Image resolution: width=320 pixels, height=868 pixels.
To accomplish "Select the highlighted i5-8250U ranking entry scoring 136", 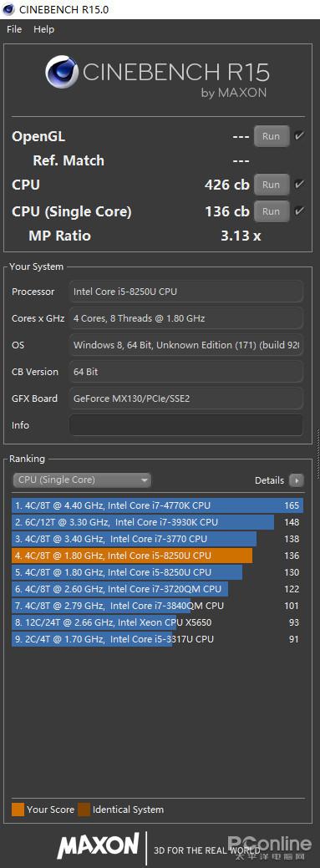I will (x=157, y=556).
